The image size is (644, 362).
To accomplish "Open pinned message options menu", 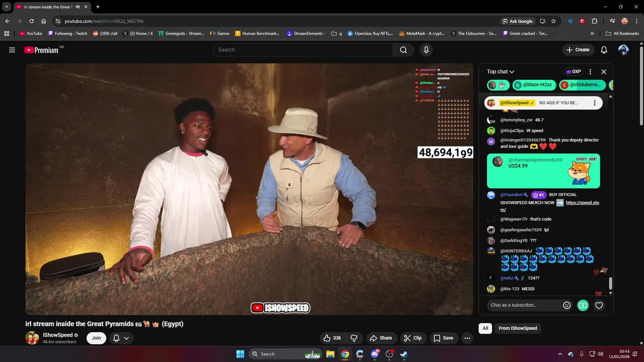I will coord(594,103).
